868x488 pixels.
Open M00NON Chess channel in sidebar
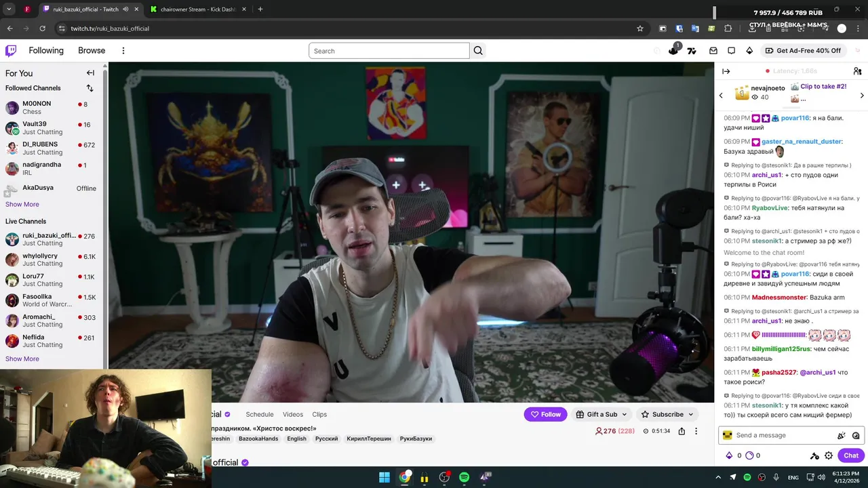[52, 108]
